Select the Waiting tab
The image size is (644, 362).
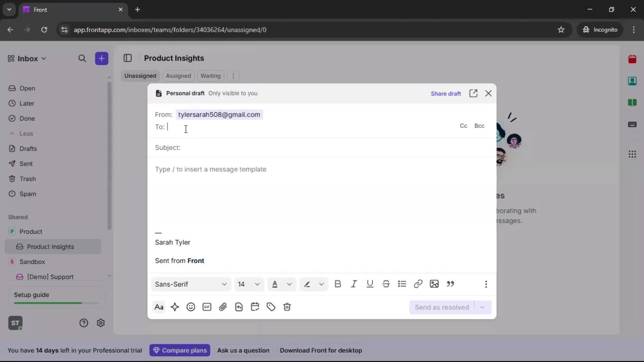(210, 76)
